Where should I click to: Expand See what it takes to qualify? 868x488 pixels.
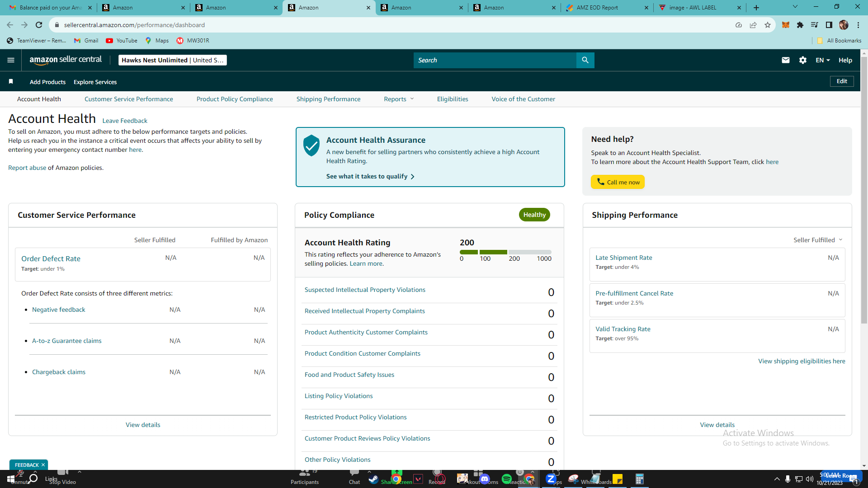(x=370, y=176)
